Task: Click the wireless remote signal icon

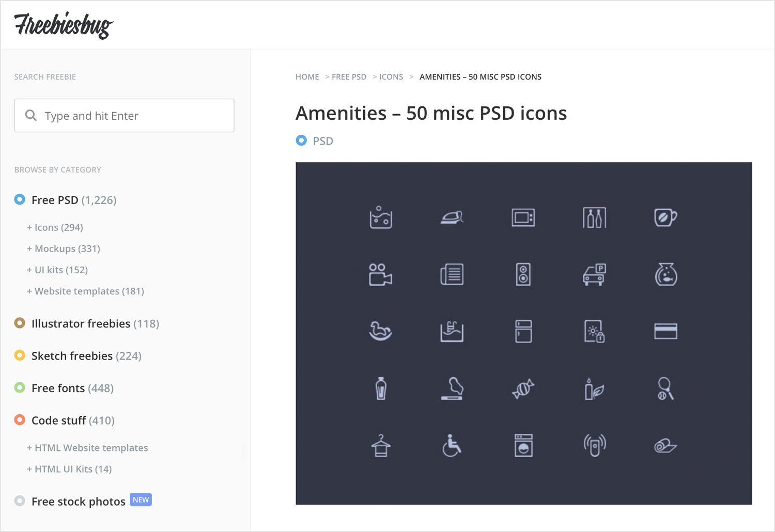Action: click(x=595, y=445)
